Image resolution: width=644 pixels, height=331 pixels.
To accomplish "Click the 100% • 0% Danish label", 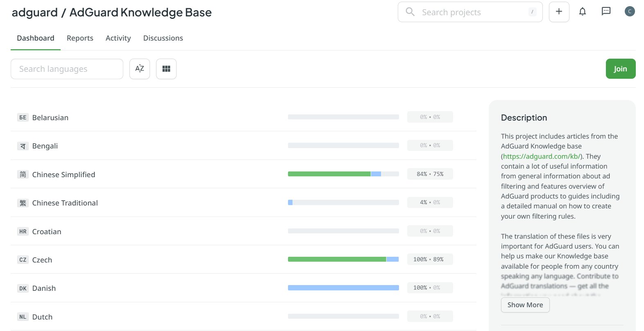I will (x=430, y=288).
